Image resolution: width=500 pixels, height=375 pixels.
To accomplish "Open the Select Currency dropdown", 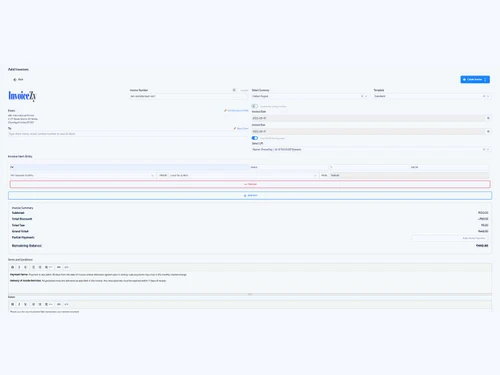I will coord(310,96).
